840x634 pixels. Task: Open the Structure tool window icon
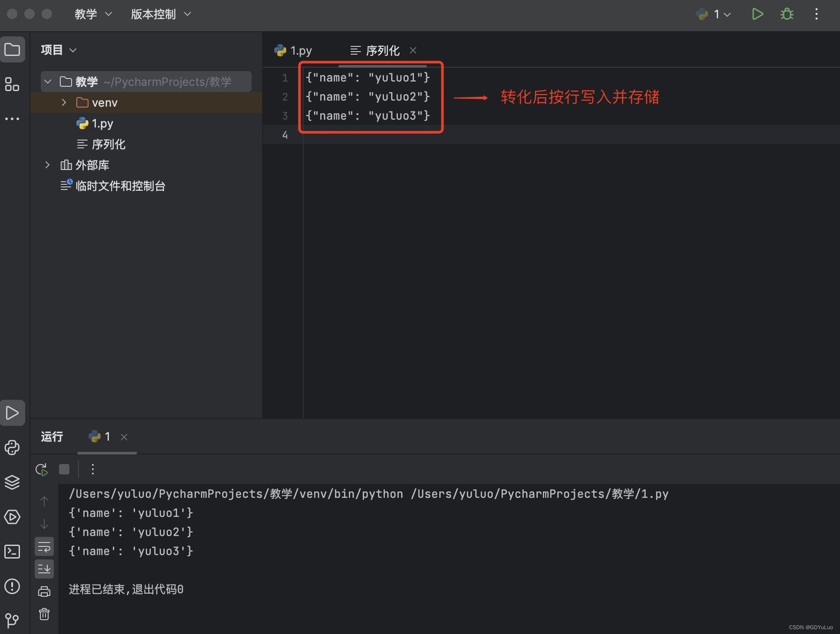tap(12, 84)
